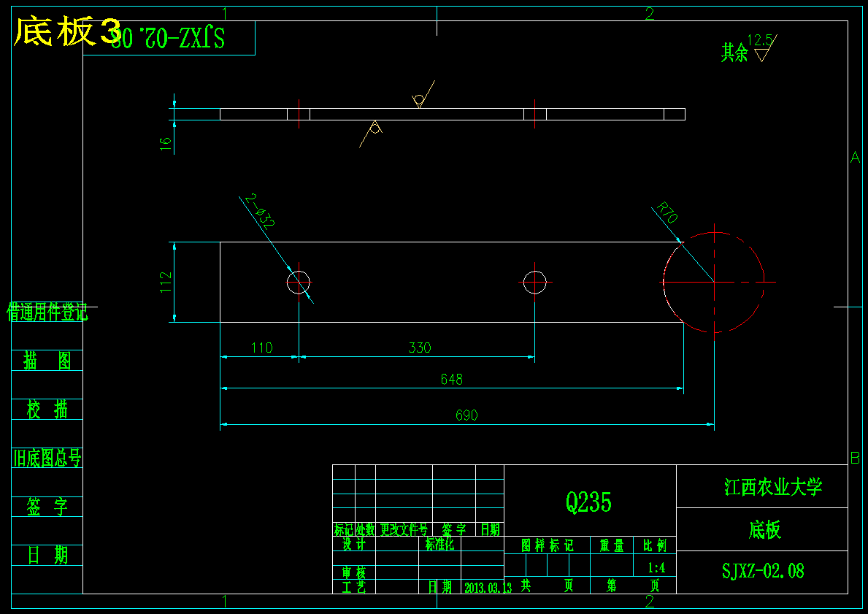Select the 设计 row label
The image size is (868, 614).
[354, 544]
